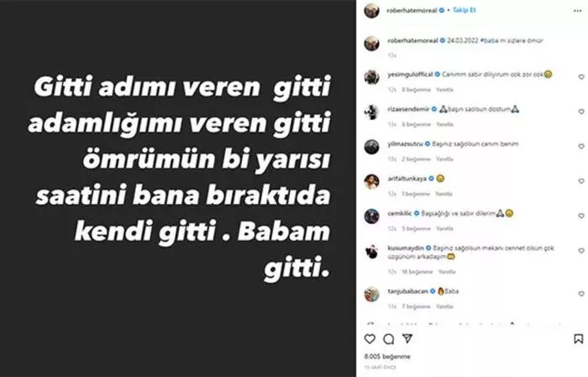Open yilmazsutcu's username link
The width and height of the screenshot is (588, 377).
point(405,144)
